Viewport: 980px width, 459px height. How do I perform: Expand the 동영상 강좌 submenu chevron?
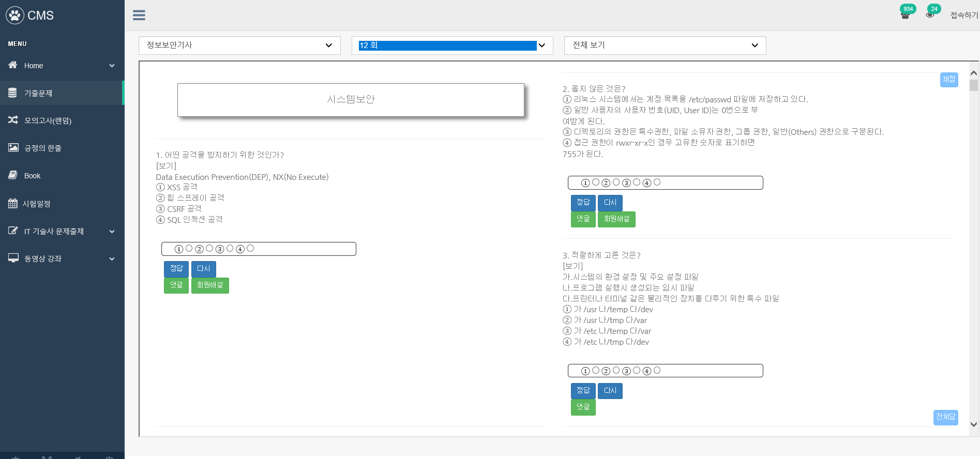point(112,259)
